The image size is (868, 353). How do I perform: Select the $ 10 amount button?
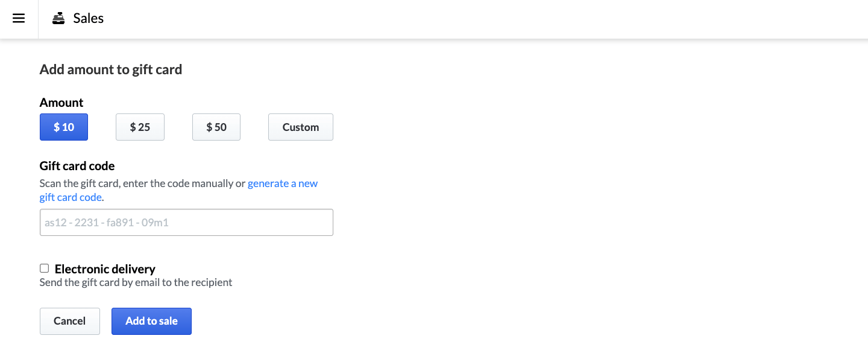point(64,127)
